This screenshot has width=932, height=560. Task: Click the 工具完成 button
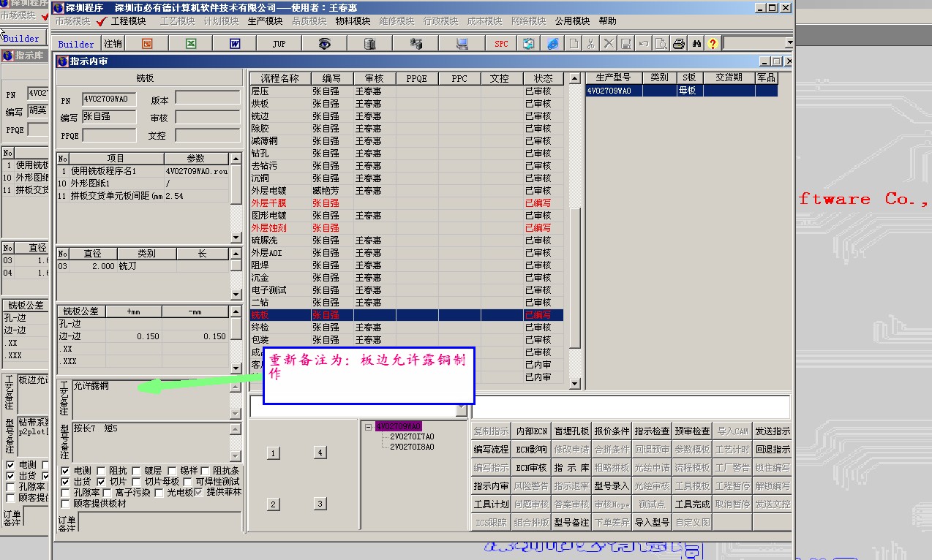coord(692,504)
